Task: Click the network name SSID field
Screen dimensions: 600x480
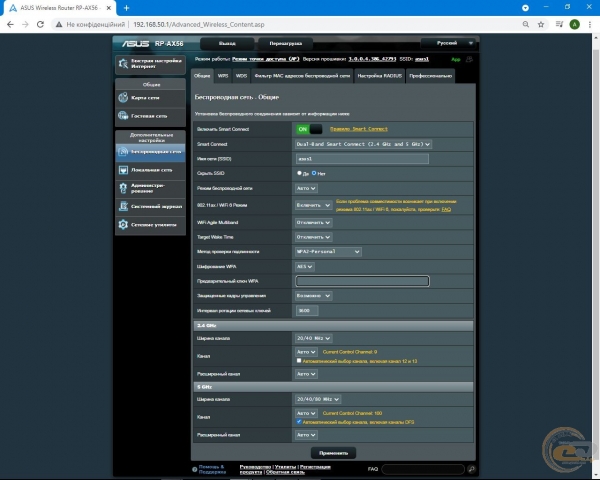Action: click(362, 159)
